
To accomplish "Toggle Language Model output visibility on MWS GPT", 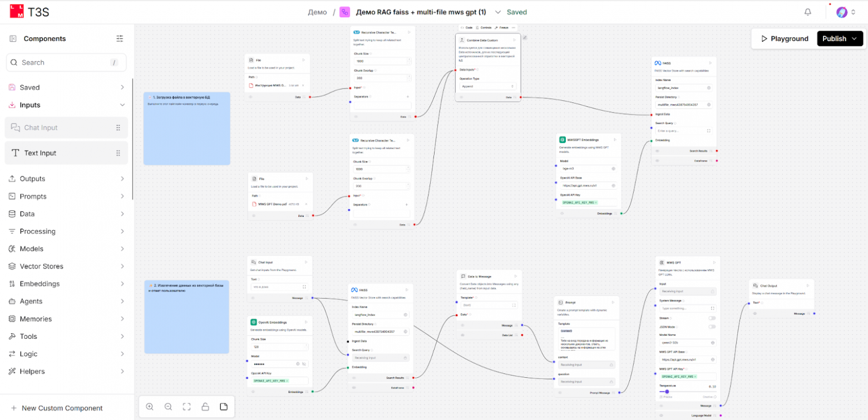I will click(x=660, y=415).
